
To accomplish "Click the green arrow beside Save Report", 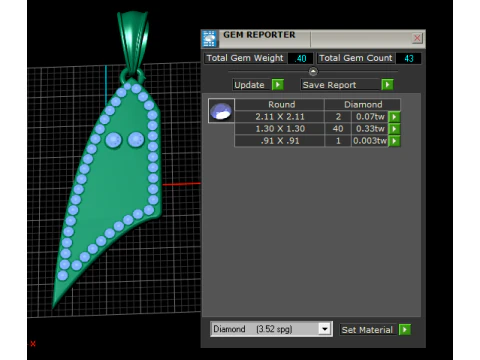I will pos(387,85).
